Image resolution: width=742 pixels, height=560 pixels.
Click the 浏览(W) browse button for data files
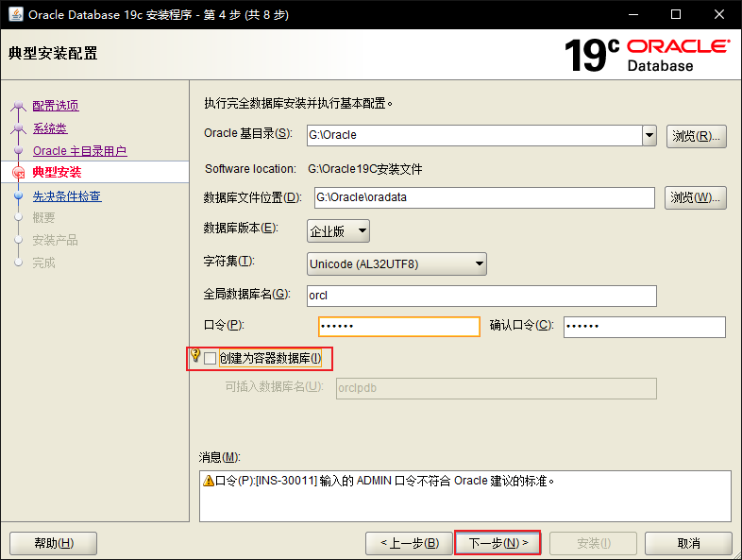click(x=695, y=197)
